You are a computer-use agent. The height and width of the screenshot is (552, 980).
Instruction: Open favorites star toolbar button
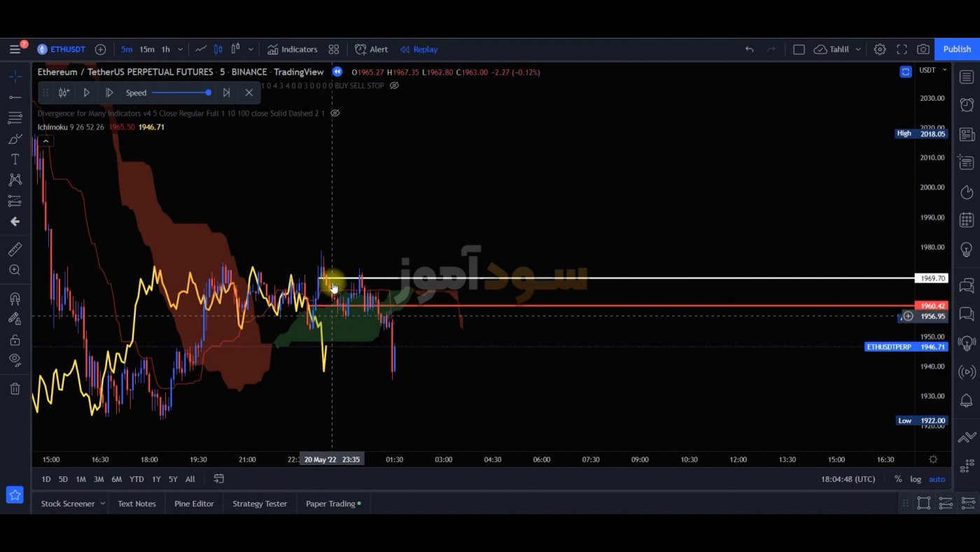coord(15,495)
